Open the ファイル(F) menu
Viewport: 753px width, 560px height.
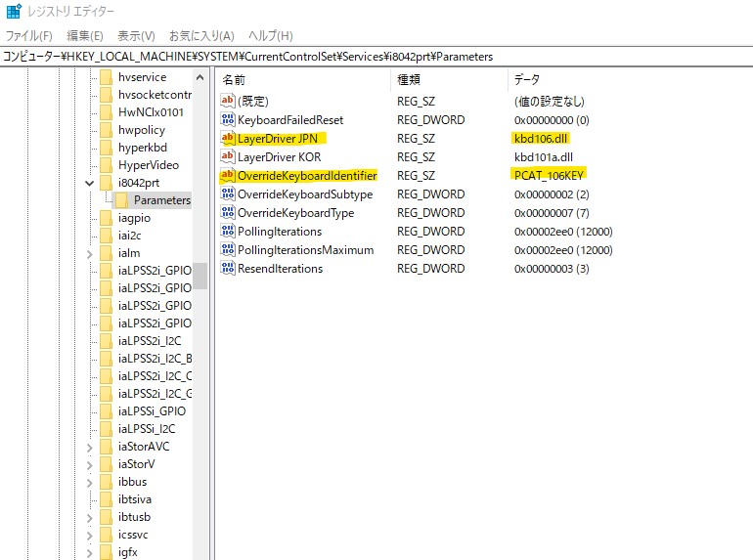tap(28, 35)
